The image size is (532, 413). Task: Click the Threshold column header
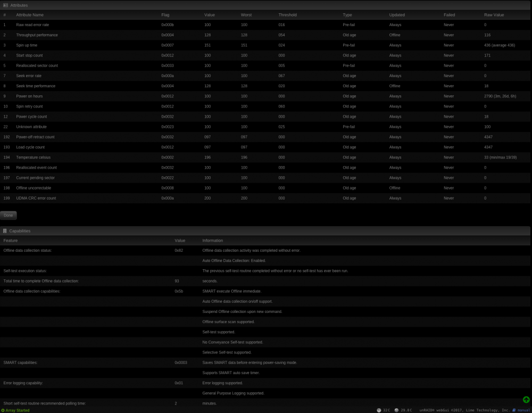(x=287, y=15)
